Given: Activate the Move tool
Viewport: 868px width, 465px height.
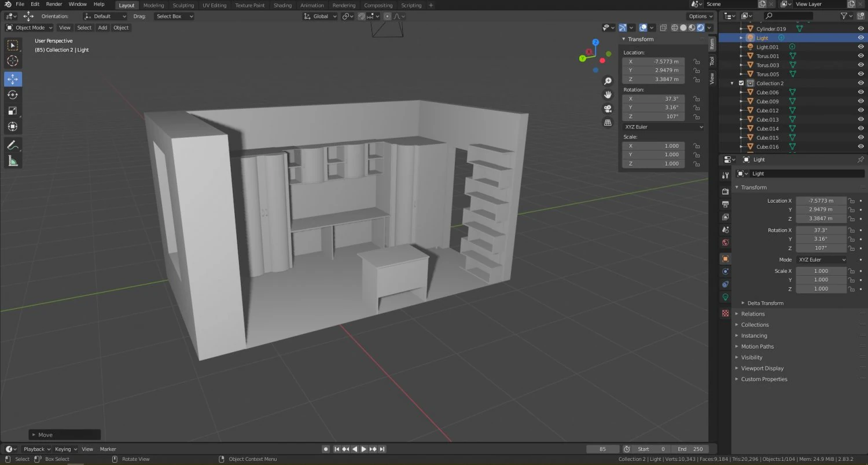Looking at the screenshot, I should (x=13, y=79).
